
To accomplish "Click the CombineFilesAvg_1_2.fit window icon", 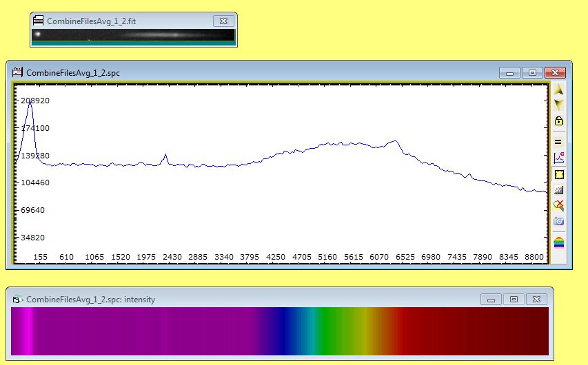I will click(39, 21).
